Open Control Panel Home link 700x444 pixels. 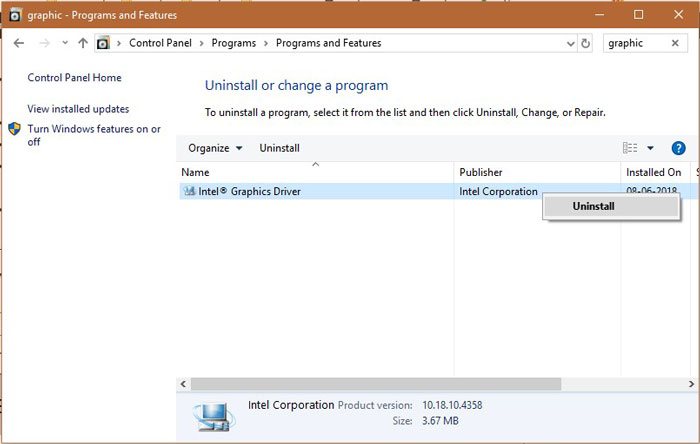click(75, 78)
